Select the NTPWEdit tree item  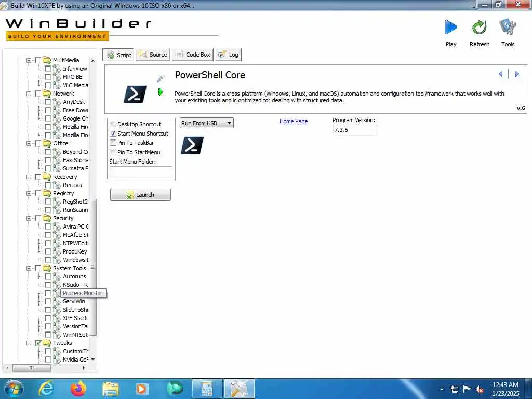(x=75, y=243)
